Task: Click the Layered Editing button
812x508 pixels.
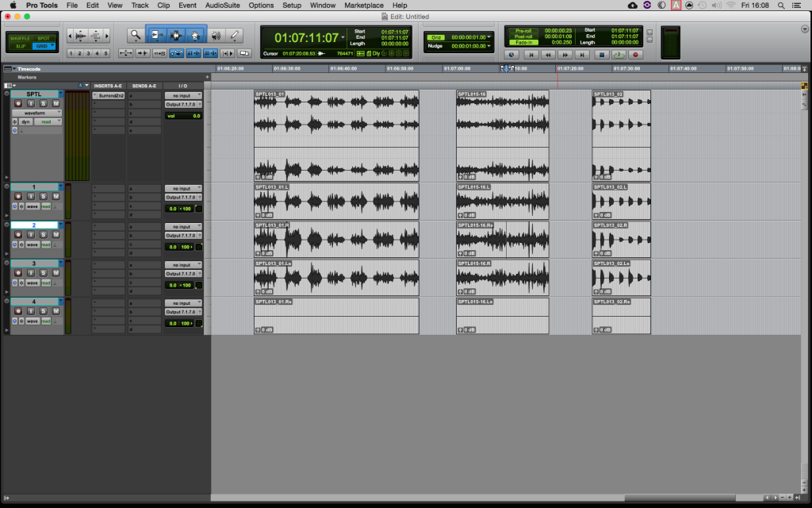Action: pyautogui.click(x=244, y=53)
